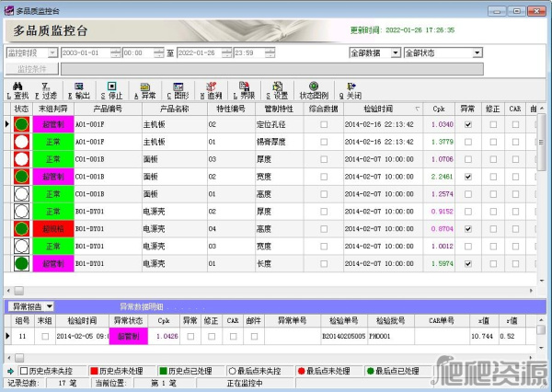The width and height of the screenshot is (552, 392).
Task: Click status icon of C01-001B 高度 row
Action: click(x=21, y=194)
